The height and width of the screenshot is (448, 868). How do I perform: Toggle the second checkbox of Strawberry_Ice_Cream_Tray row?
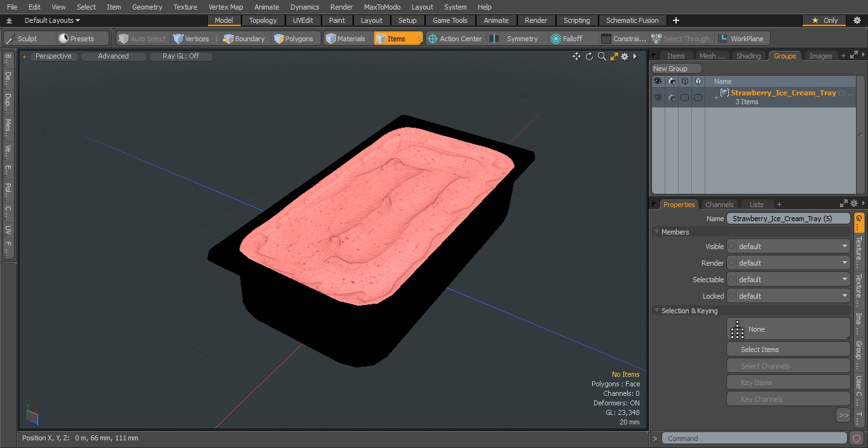tap(698, 97)
